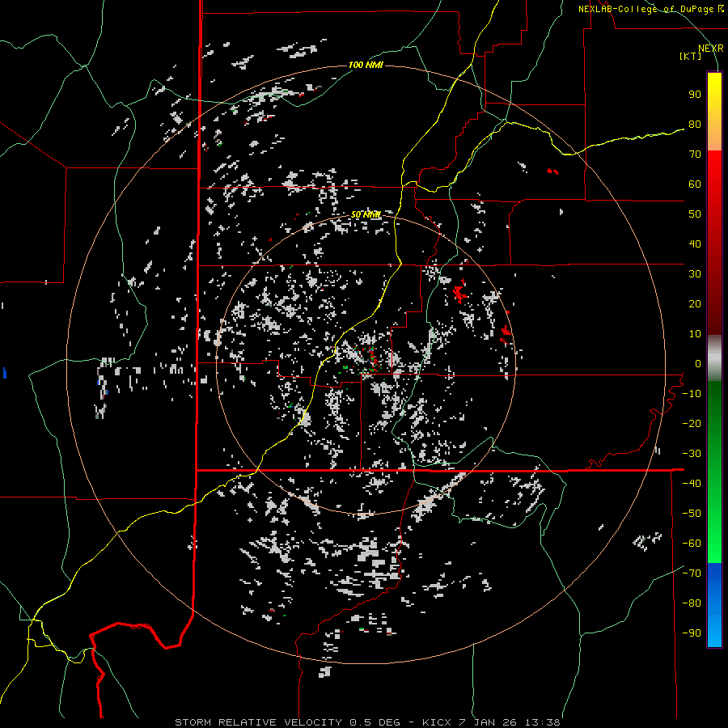The width and height of the screenshot is (728, 728).
Task: Click the -10 scale value
Action: coord(692,394)
